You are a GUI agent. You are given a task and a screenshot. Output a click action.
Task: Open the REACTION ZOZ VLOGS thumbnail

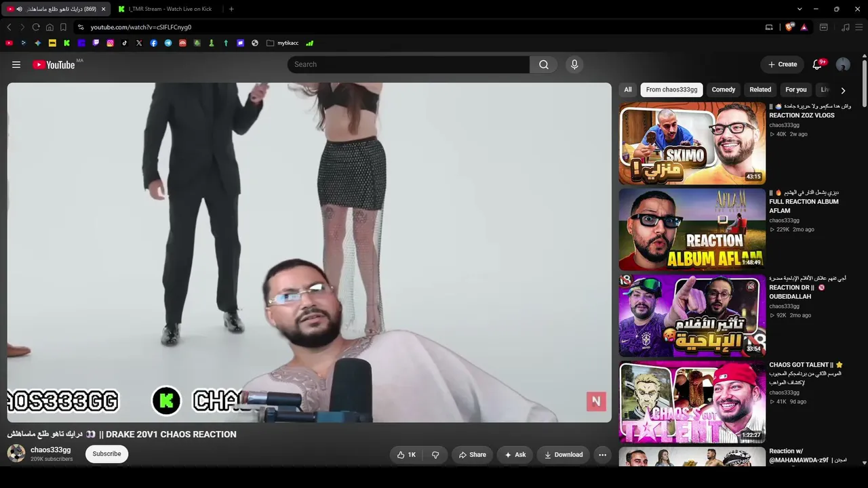[692, 143]
